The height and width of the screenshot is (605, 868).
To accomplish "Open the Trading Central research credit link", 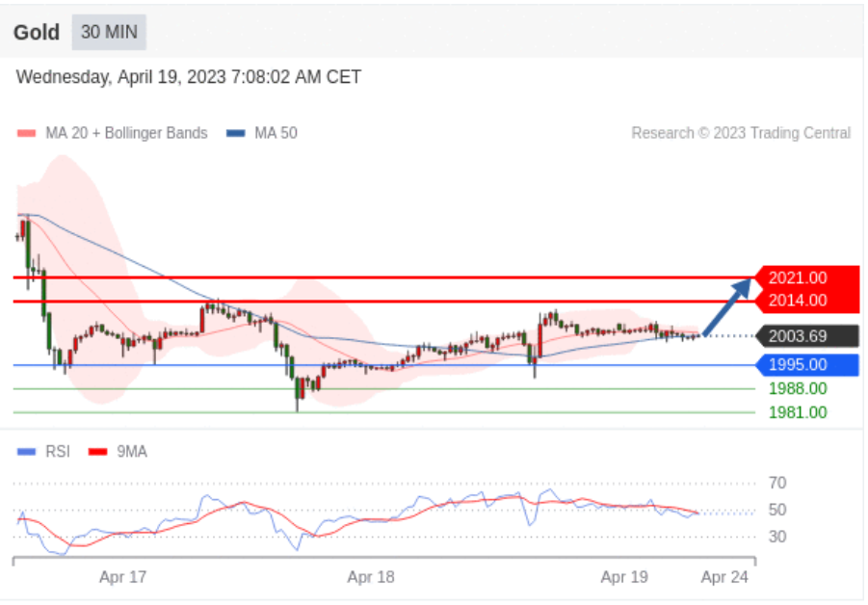I will 740,133.
